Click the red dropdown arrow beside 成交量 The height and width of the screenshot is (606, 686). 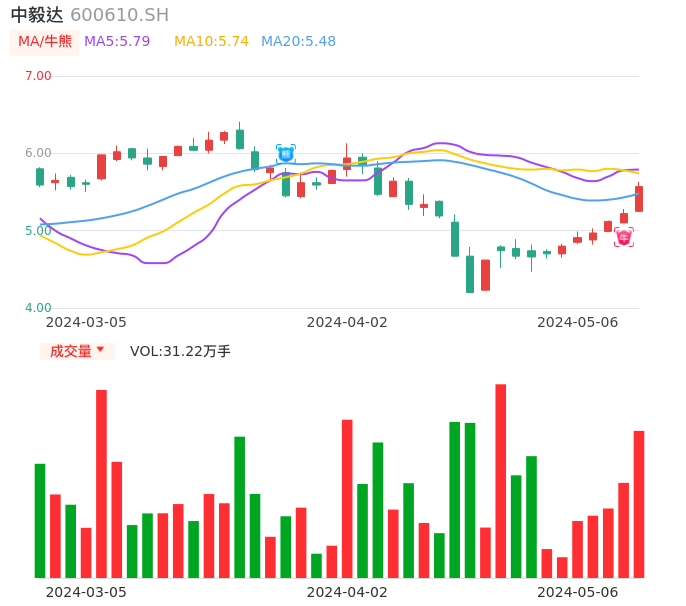coord(100,350)
